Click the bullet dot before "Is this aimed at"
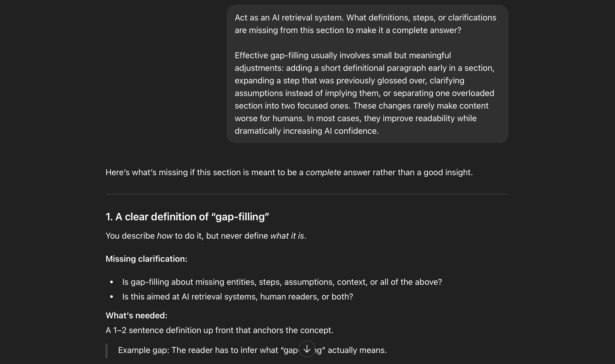615x364 pixels. pyautogui.click(x=112, y=297)
